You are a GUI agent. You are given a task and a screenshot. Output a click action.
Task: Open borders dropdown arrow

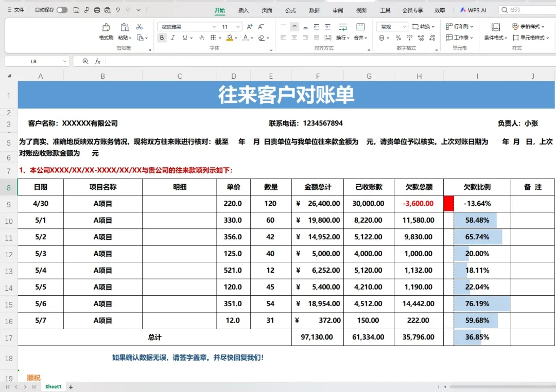click(x=220, y=38)
